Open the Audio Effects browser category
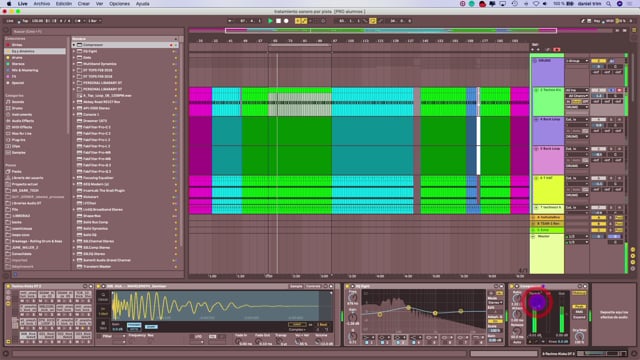The width and height of the screenshot is (640, 360). coord(22,121)
